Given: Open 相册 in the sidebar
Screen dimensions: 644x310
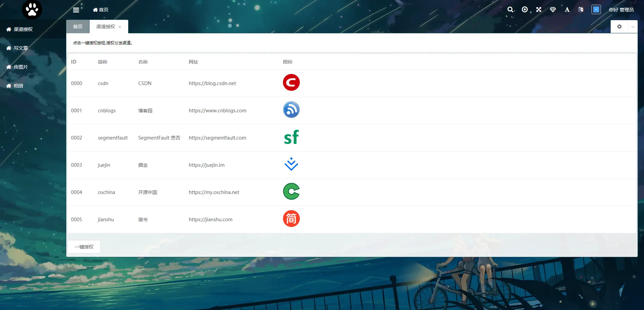Looking at the screenshot, I should [33, 86].
